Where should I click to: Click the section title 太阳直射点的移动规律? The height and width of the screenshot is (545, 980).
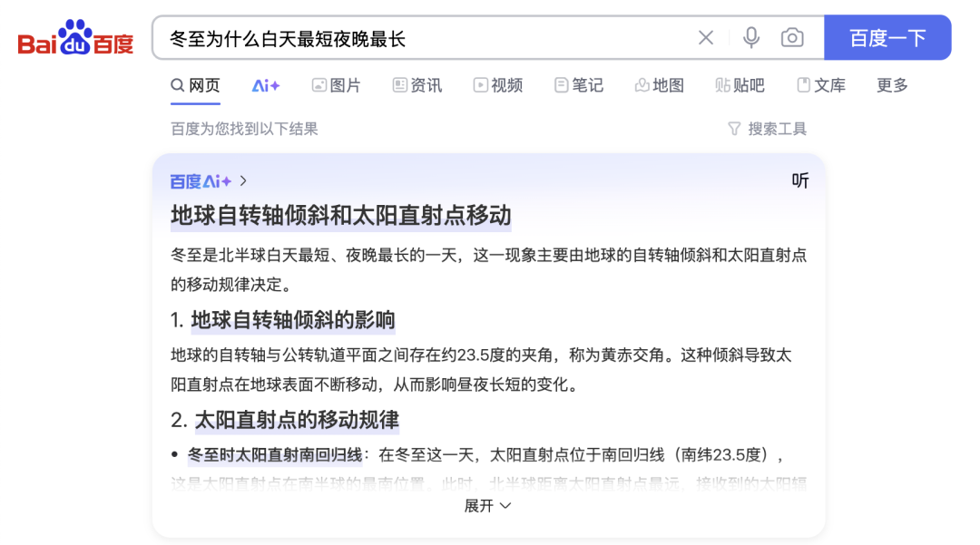(297, 420)
